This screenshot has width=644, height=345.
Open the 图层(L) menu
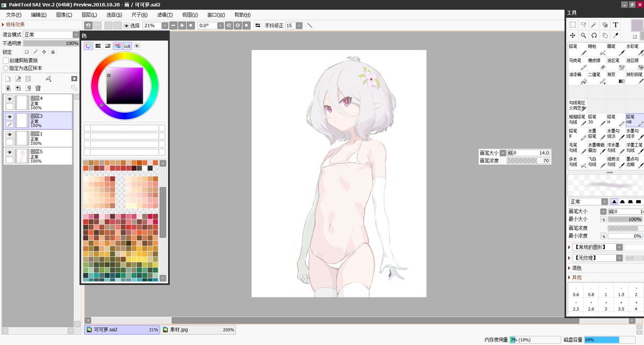pos(89,14)
